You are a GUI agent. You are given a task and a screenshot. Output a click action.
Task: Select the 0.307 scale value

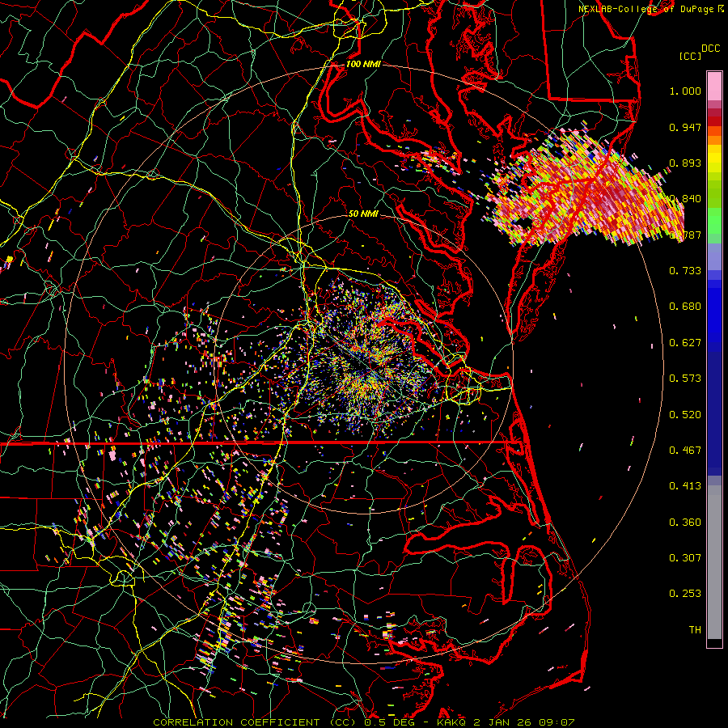coord(685,558)
